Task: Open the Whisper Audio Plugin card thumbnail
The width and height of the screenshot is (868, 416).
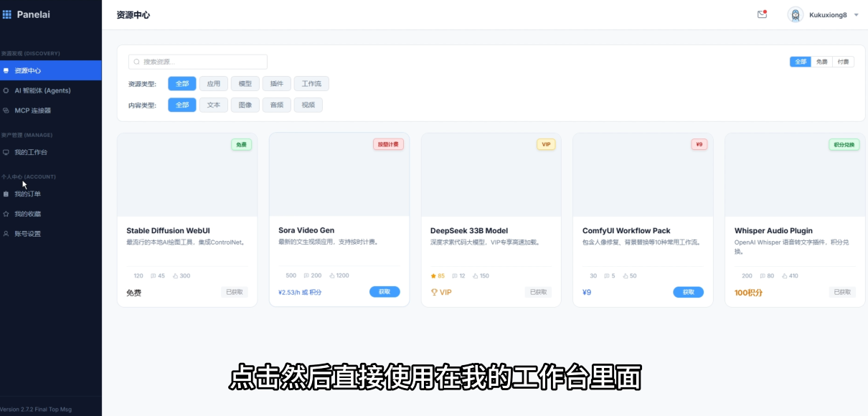Action: (x=795, y=174)
